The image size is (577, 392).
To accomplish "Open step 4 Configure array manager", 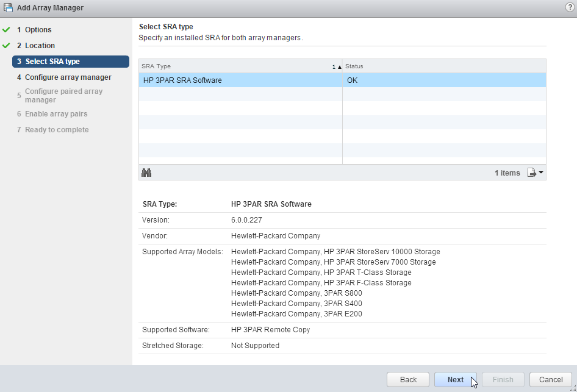I will [x=64, y=77].
